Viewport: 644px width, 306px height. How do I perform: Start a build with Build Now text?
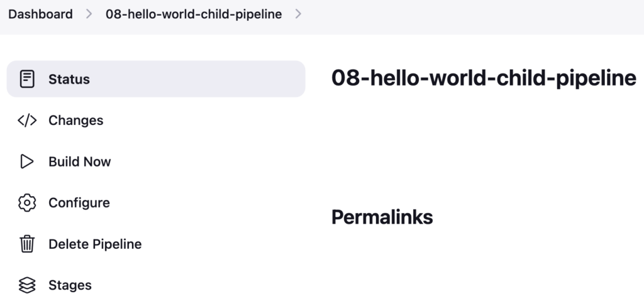(x=80, y=161)
